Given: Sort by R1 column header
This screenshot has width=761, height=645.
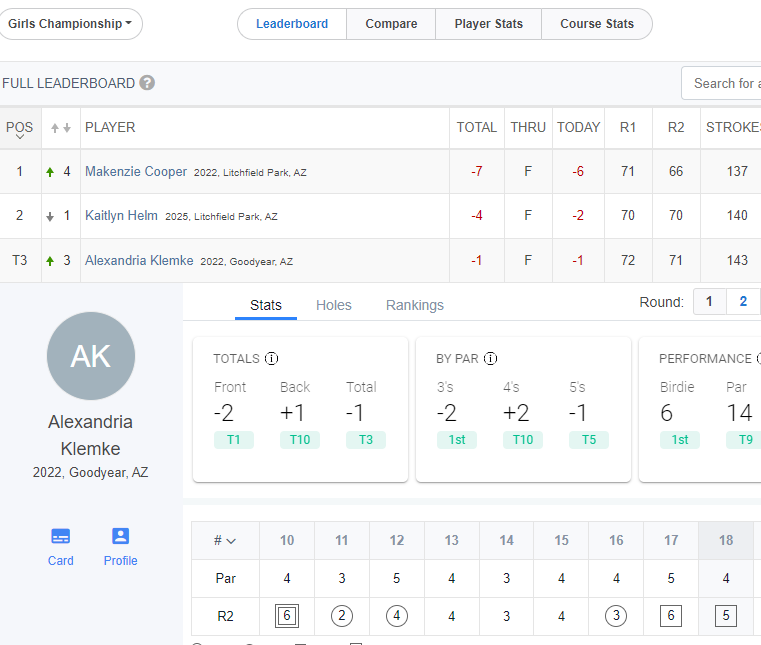Looking at the screenshot, I should point(628,127).
